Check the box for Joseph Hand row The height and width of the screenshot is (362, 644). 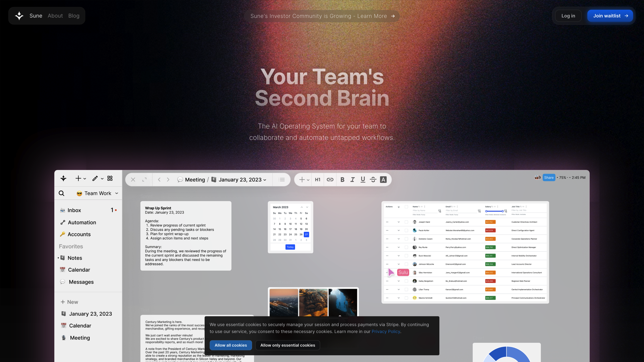click(x=406, y=222)
